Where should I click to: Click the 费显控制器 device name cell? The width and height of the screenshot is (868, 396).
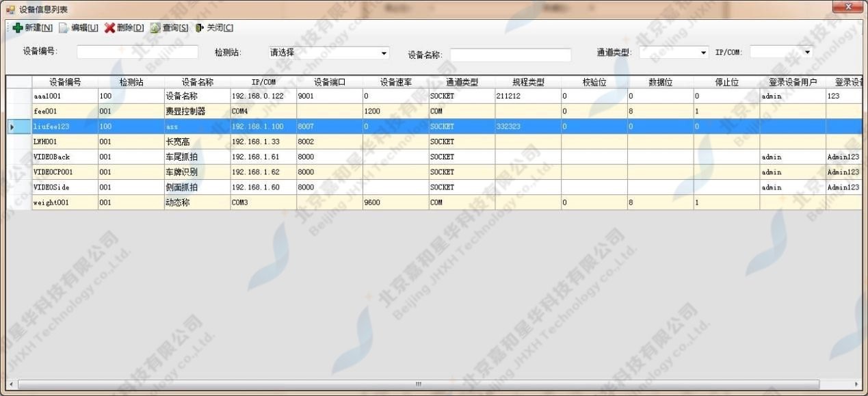[198, 111]
